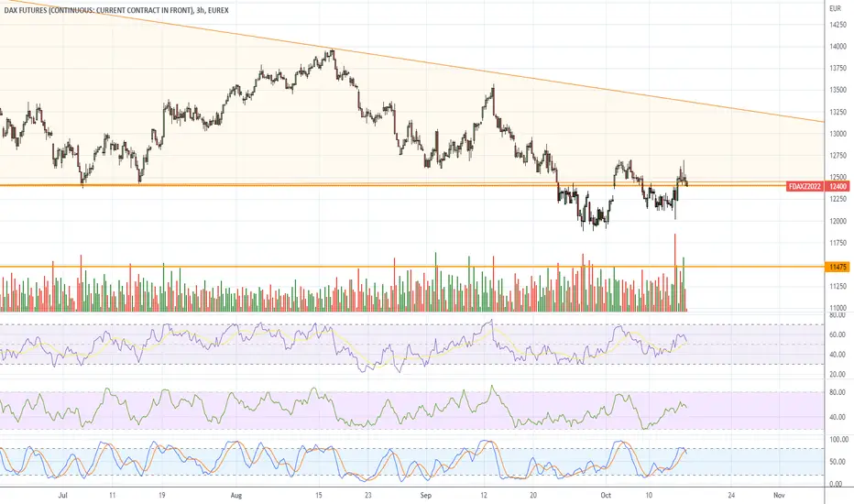The image size is (854, 504).
Task: Click the Nov label on time axis
Action: click(x=779, y=495)
